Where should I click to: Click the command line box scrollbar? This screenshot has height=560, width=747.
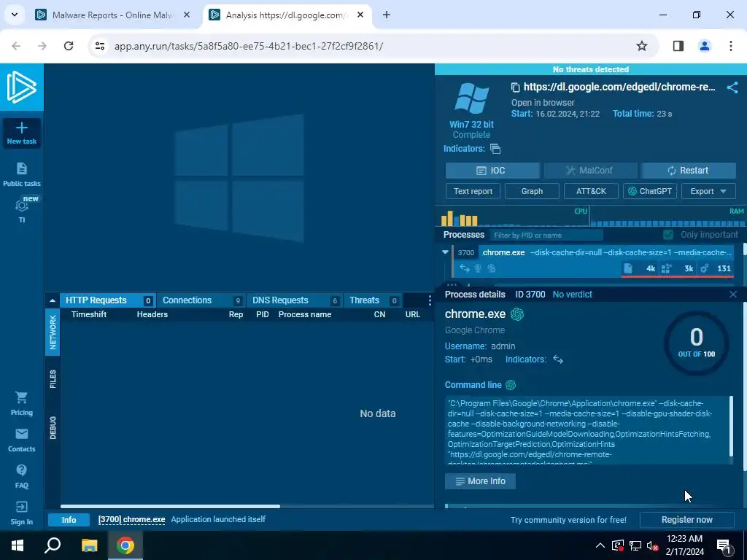point(731,427)
